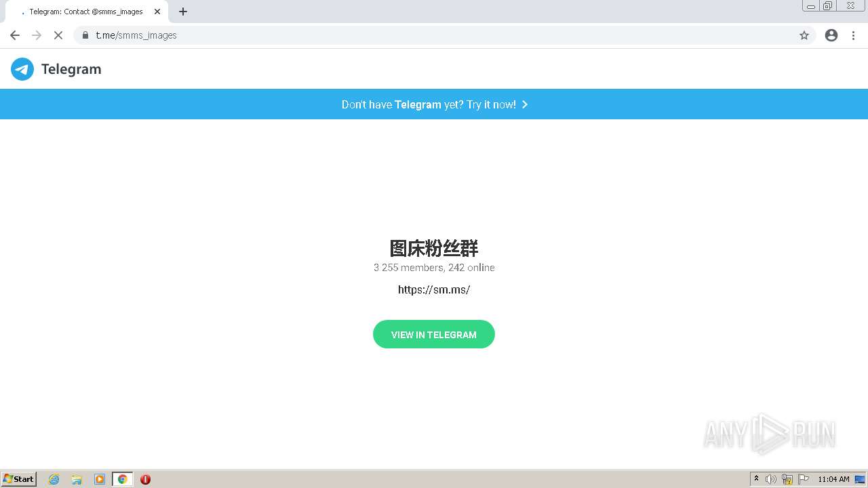Click the 'Don't have Telegram yet? Try it now!' banner
The height and width of the screenshot is (488, 868).
(434, 104)
